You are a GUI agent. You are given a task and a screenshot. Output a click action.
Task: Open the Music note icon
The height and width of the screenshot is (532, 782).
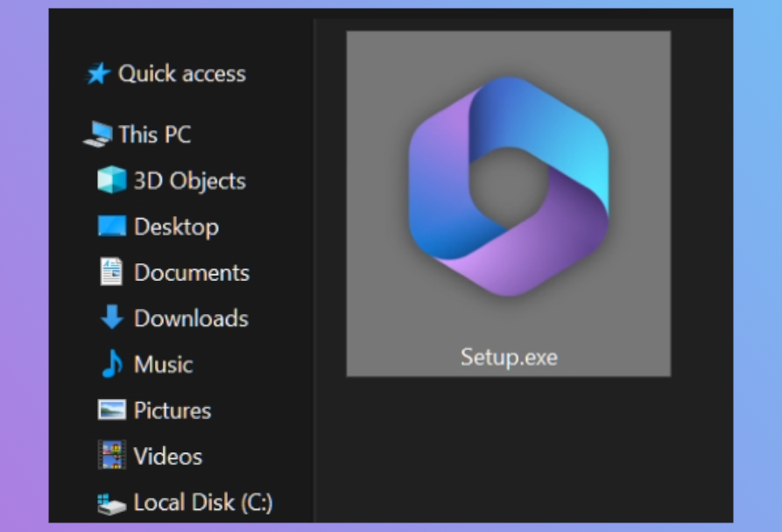pyautogui.click(x=112, y=364)
